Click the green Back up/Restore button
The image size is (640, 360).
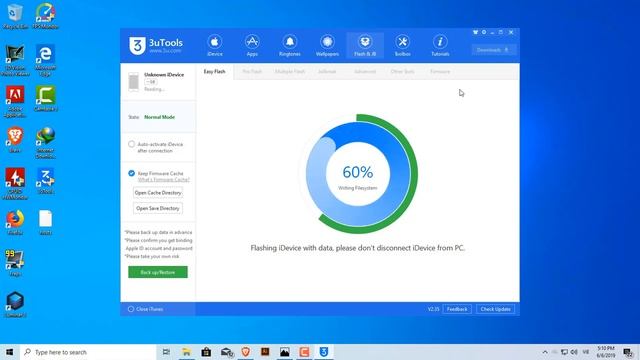[x=158, y=272]
